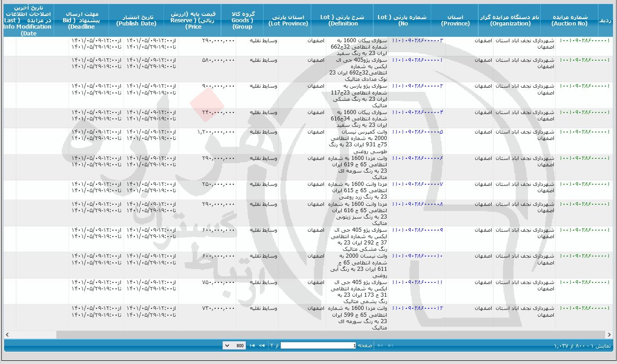Go to the next page with the double-arrow pager icon
Viewport: 617px width, 364px height.
coord(262,346)
